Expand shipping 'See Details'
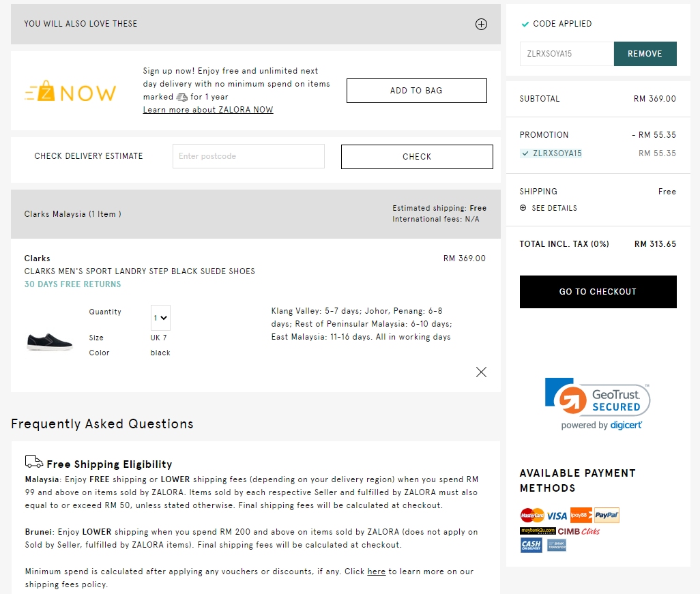This screenshot has height=594, width=700. point(549,208)
